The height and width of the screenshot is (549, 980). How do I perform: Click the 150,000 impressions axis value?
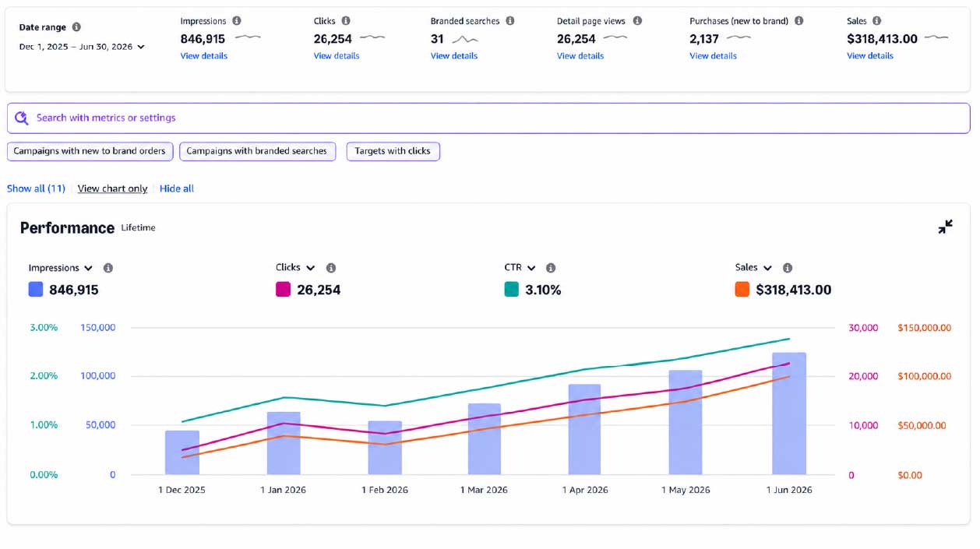click(98, 328)
